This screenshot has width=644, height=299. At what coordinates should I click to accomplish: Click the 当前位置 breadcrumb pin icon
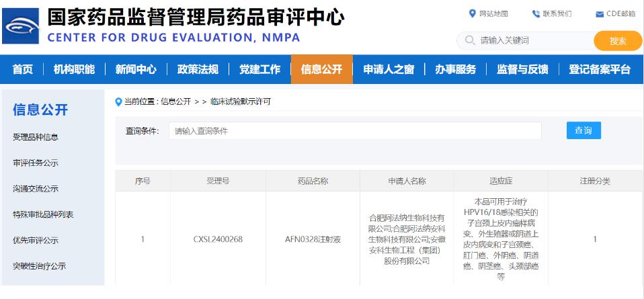[119, 102]
